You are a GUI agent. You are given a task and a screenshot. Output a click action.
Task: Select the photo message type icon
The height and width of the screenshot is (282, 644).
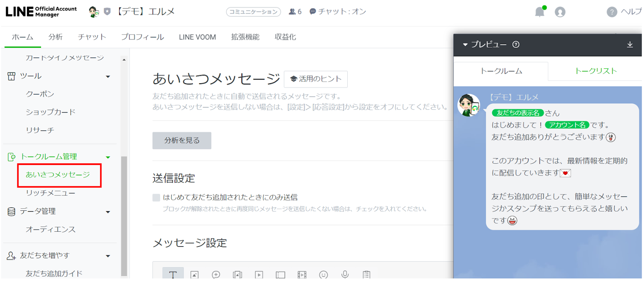point(194,275)
